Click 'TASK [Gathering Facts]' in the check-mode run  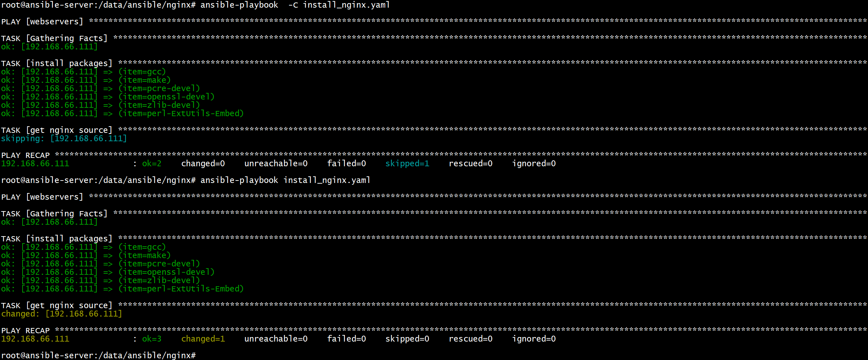coord(54,38)
